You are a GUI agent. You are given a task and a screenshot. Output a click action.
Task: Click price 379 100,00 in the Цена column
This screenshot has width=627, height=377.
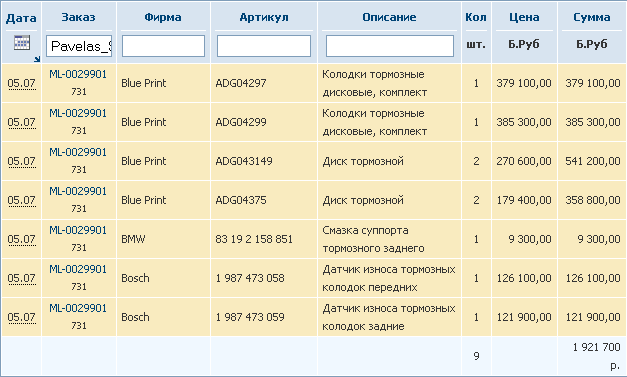tap(524, 83)
